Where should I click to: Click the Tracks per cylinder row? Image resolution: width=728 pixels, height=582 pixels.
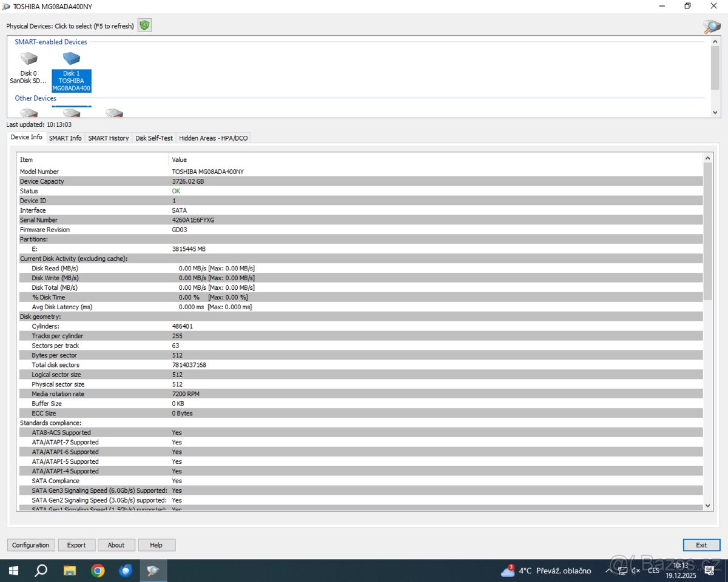(x=360, y=336)
